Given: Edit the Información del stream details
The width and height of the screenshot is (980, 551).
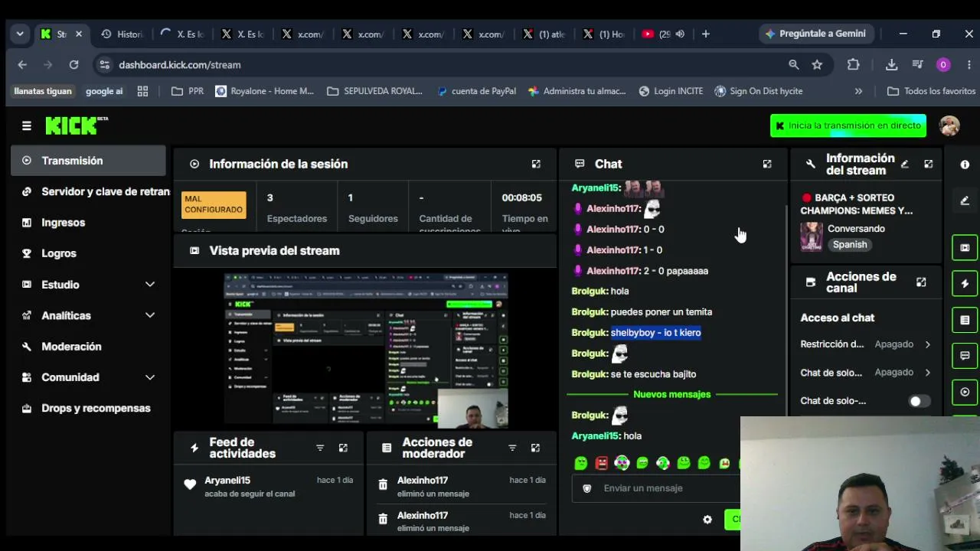Looking at the screenshot, I should tap(905, 164).
